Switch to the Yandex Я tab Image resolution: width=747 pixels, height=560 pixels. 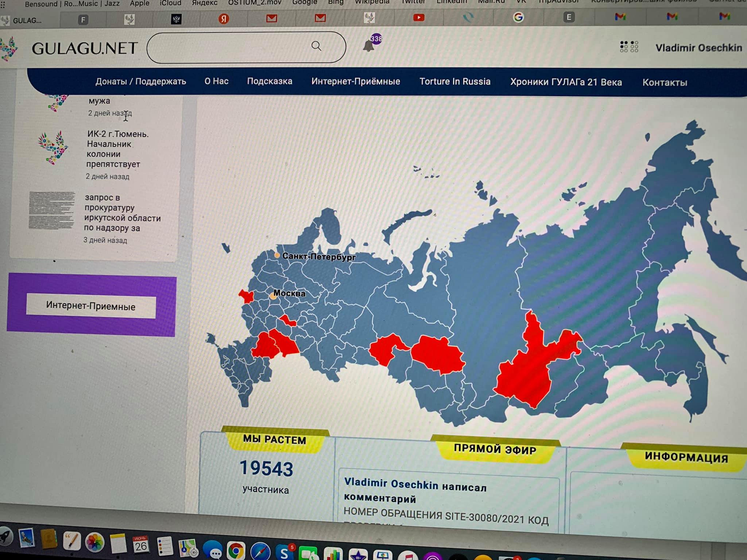coord(224,19)
